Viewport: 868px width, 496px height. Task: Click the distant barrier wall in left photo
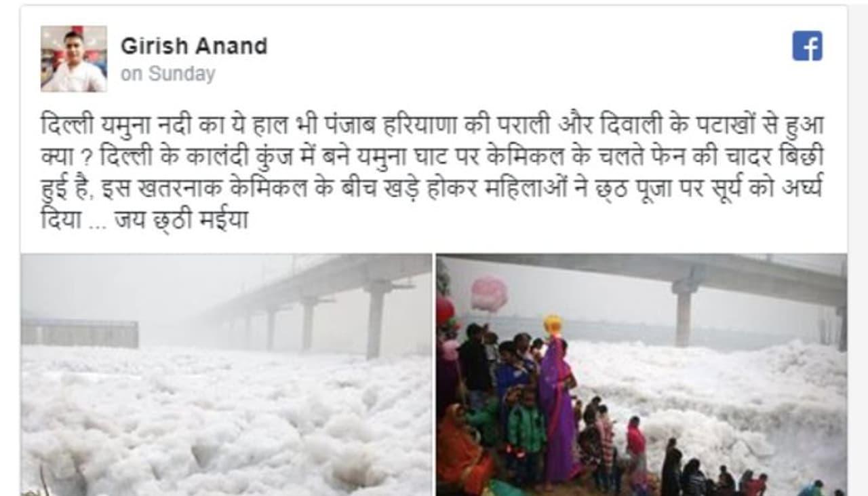[80, 333]
